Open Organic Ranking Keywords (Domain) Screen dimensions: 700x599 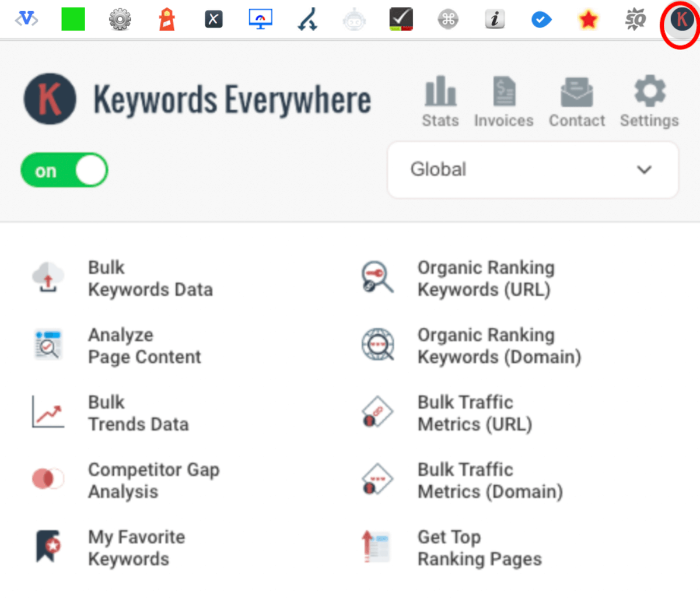tap(499, 345)
